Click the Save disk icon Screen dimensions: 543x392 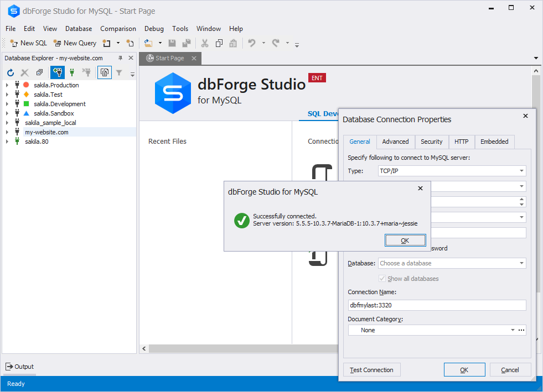[x=172, y=43]
